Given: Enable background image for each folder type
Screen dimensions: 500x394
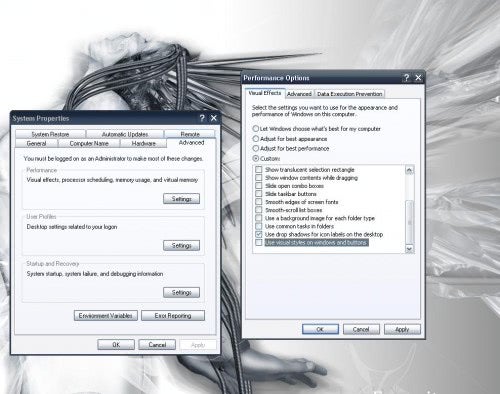Looking at the screenshot, I should pos(259,218).
